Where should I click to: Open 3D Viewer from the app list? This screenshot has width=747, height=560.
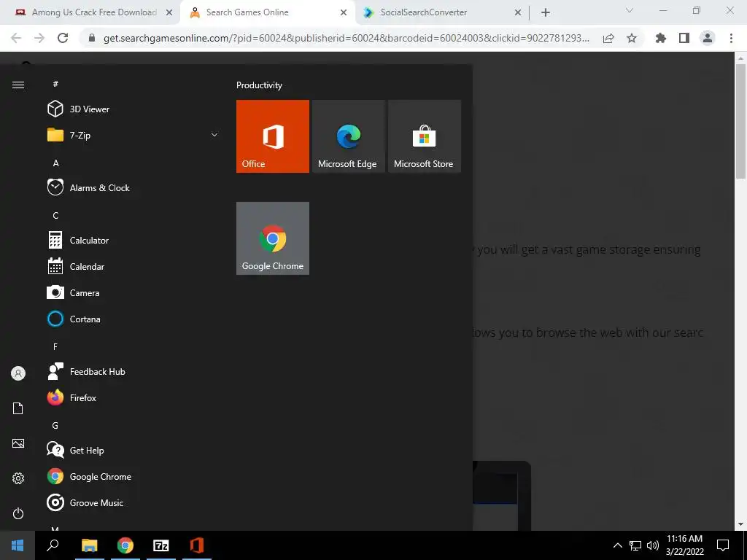[133, 109]
